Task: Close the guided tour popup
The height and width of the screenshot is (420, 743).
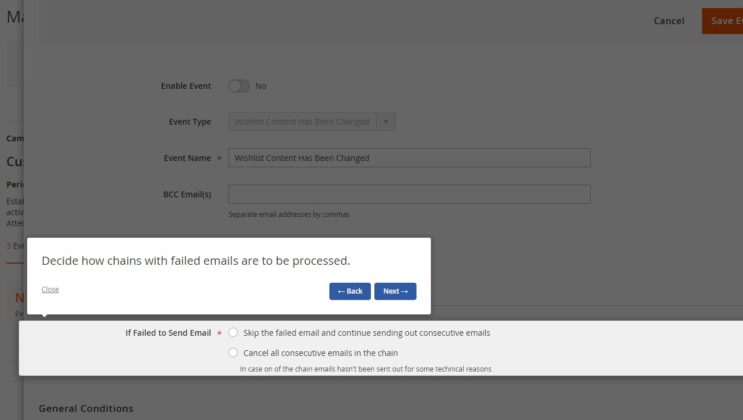Action: pos(50,290)
